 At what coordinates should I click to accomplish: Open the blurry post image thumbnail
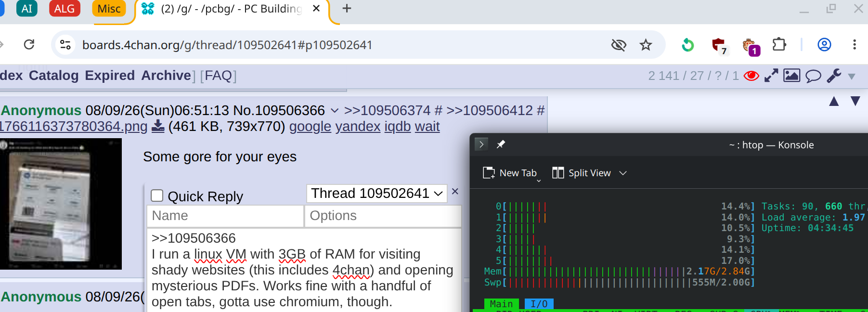[x=61, y=204]
